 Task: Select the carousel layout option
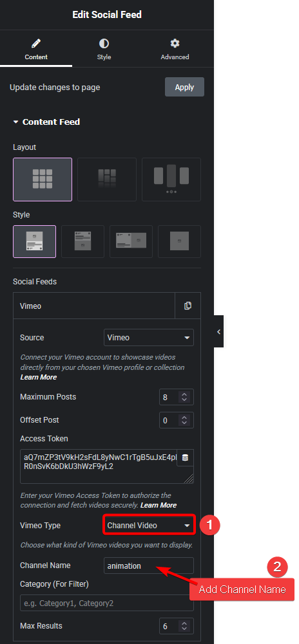pyautogui.click(x=171, y=179)
